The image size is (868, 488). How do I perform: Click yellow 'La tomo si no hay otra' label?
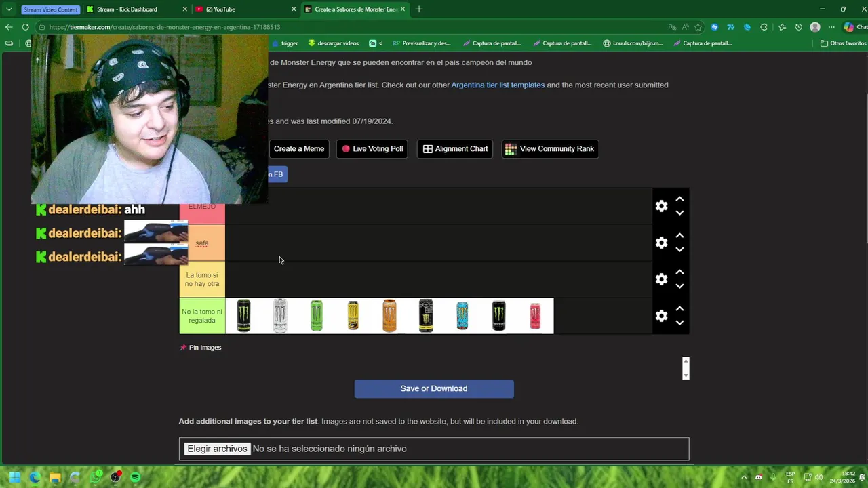(202, 279)
